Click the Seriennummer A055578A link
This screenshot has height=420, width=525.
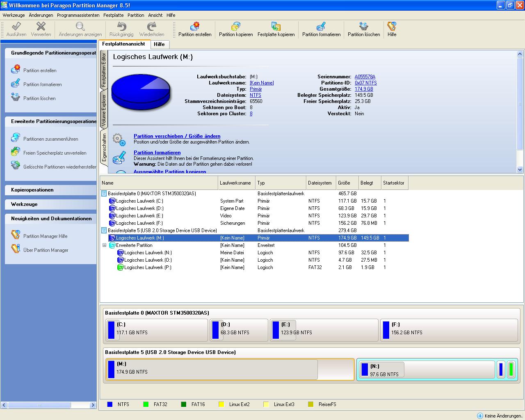pos(365,77)
